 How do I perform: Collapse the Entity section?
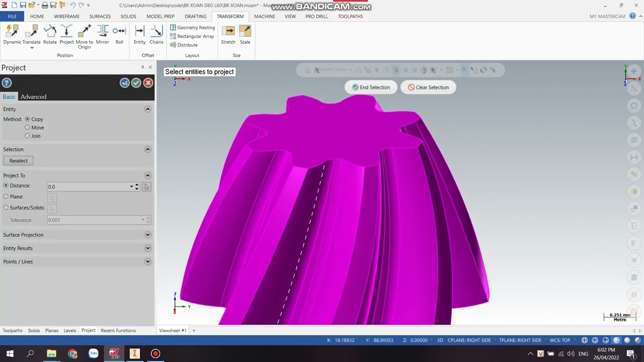[x=147, y=109]
